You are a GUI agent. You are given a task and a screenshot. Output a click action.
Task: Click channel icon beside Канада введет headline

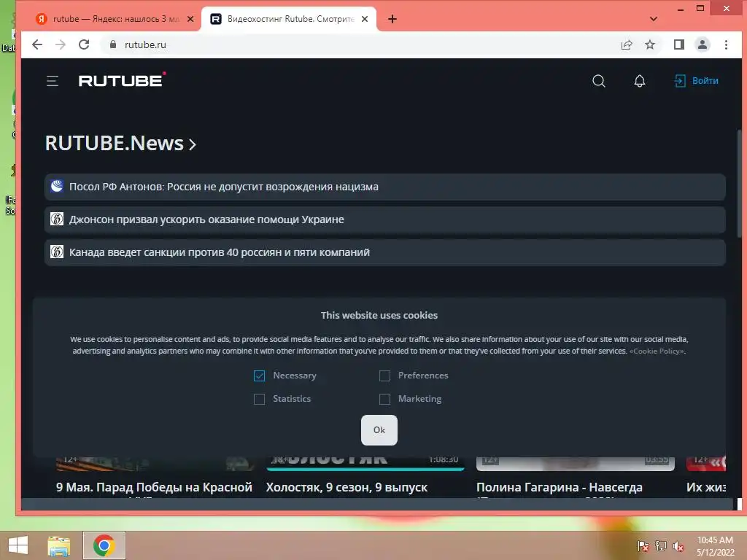57,252
